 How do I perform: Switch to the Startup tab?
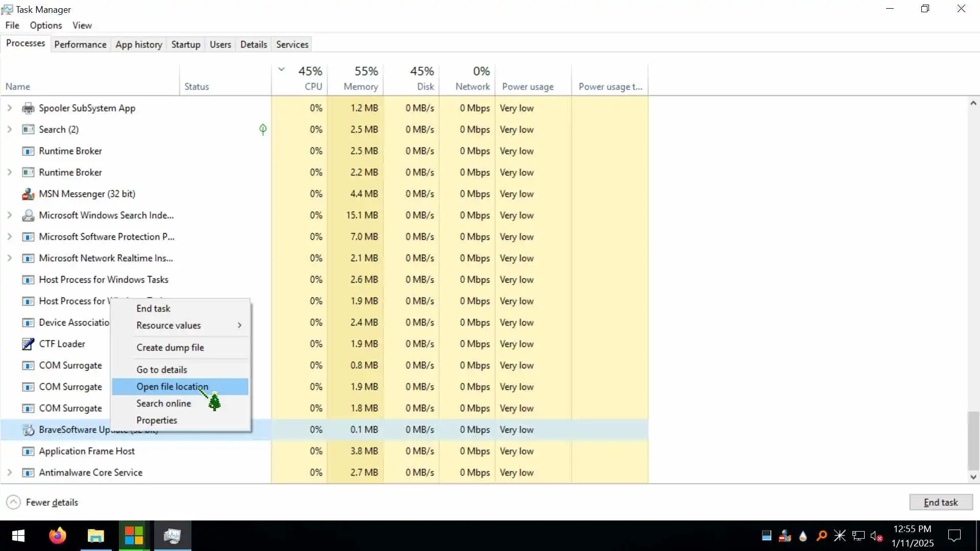click(x=185, y=44)
